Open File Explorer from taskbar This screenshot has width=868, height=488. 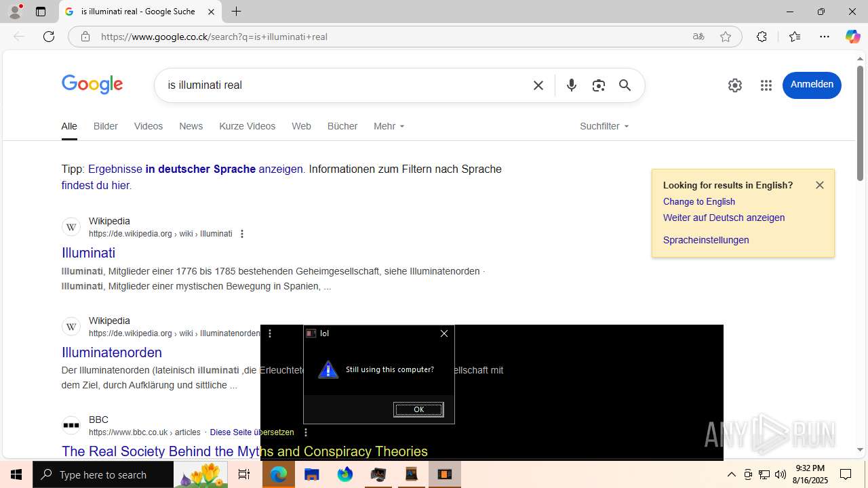312,474
